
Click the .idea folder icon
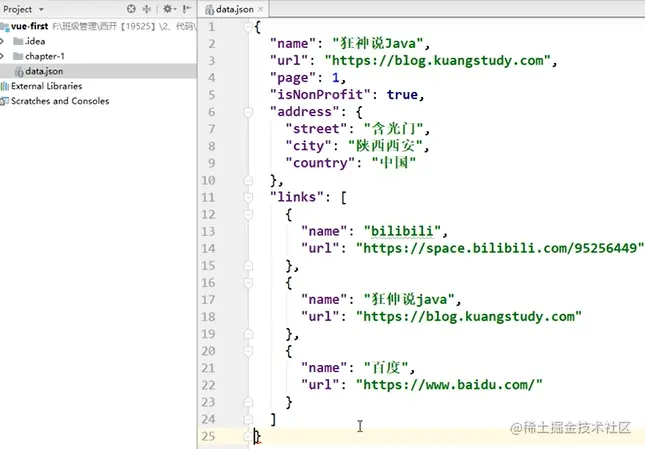tap(18, 41)
